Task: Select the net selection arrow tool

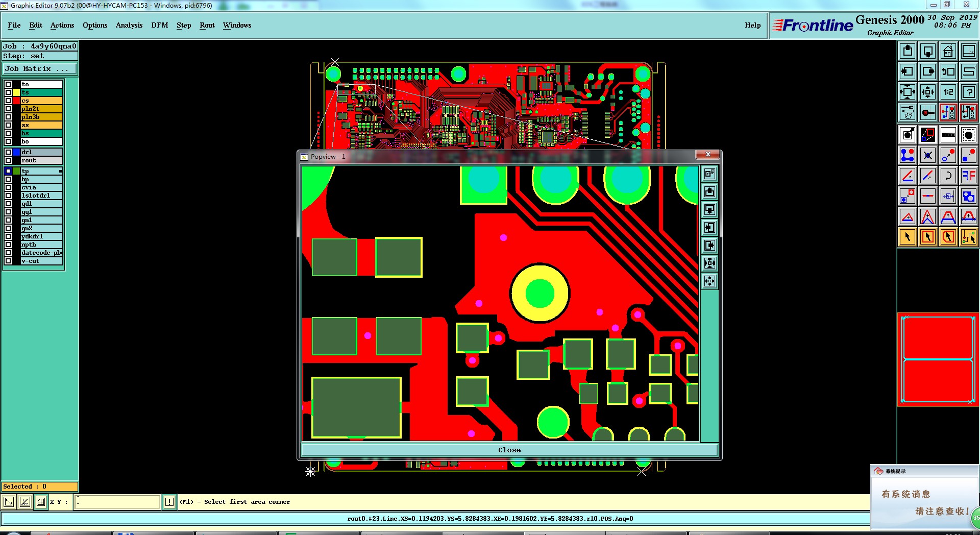Action: point(969,237)
